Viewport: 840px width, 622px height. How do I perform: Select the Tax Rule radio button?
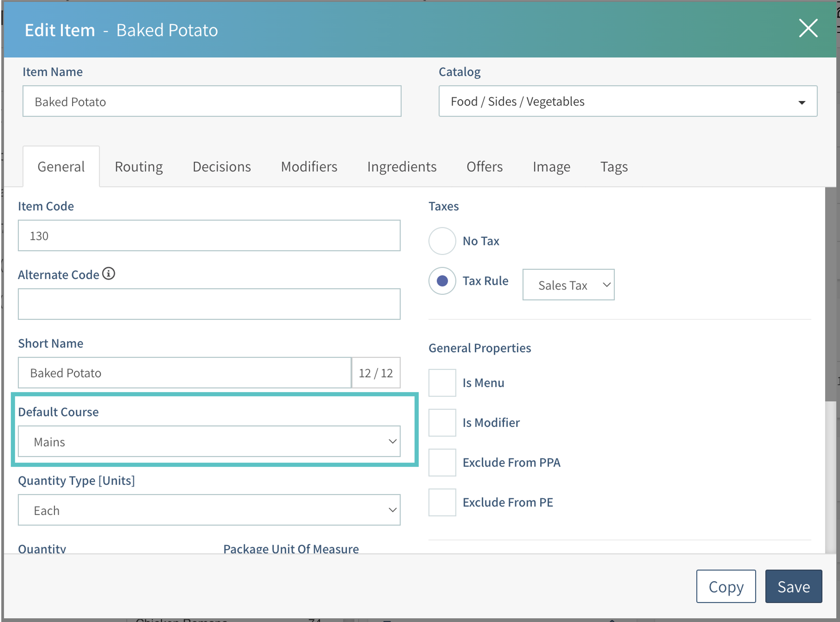[x=442, y=281]
